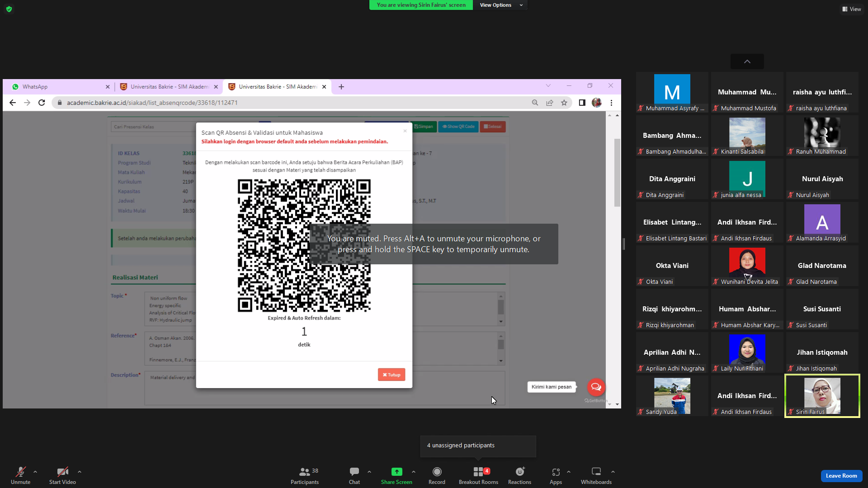The width and height of the screenshot is (868, 488).
Task: Open Whiteboards
Action: point(596,475)
